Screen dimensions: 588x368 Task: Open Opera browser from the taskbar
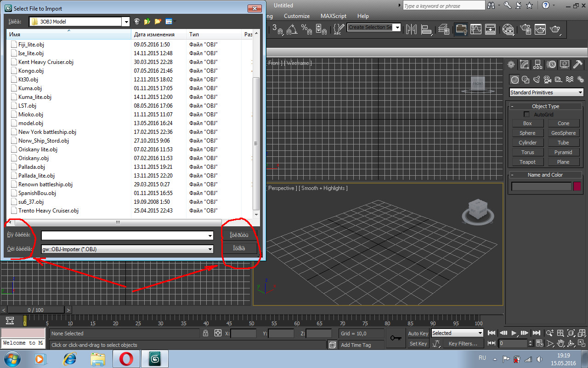point(126,358)
